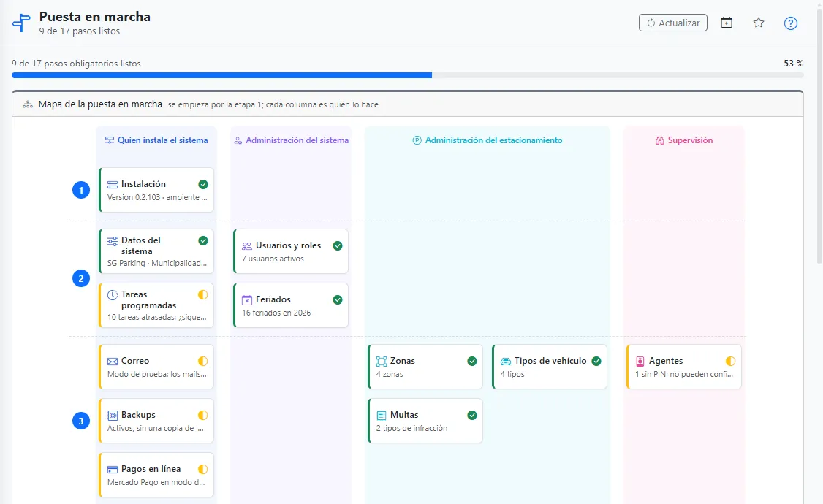Click the Actualizar refresh button
The image size is (823, 504).
(673, 23)
